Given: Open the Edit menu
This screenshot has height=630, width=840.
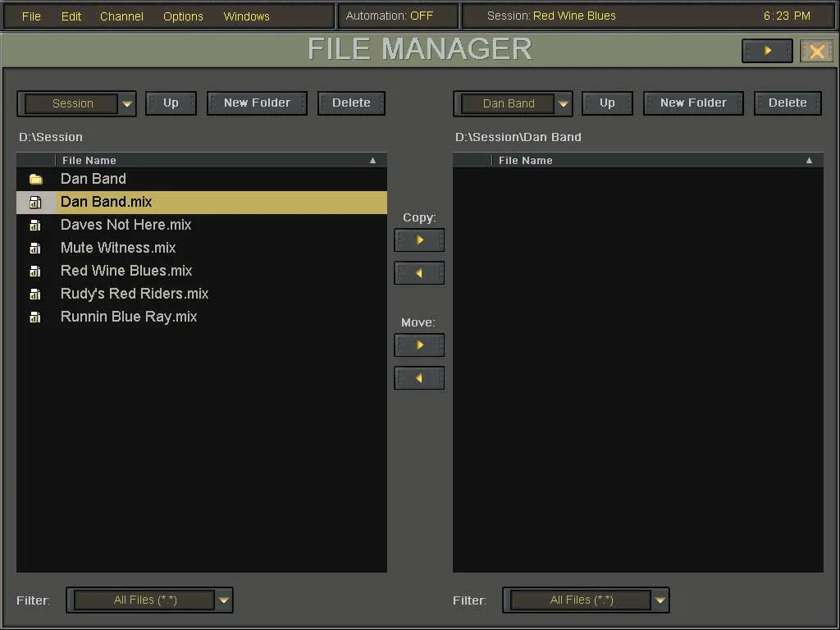Looking at the screenshot, I should click(71, 16).
